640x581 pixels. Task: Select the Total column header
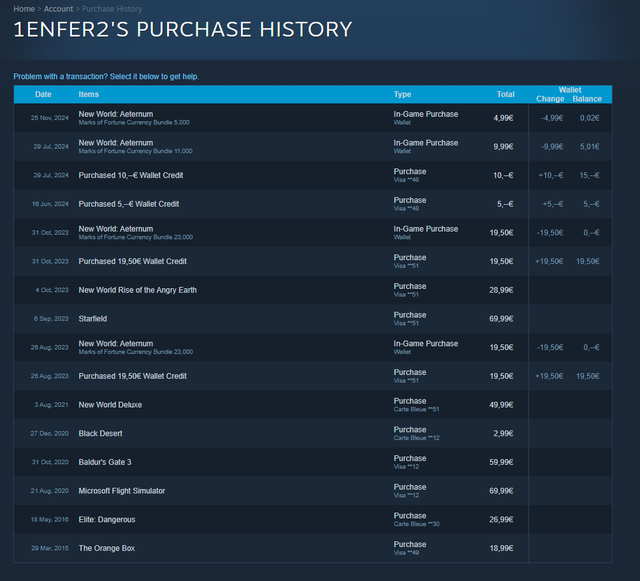505,94
